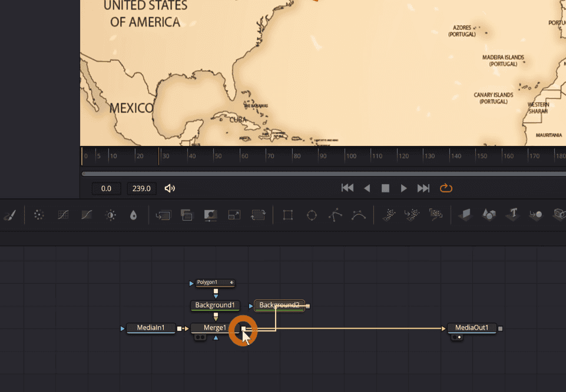The width and height of the screenshot is (566, 392).
Task: Add a Shape 3D node from the toolbar
Action: pos(489,215)
